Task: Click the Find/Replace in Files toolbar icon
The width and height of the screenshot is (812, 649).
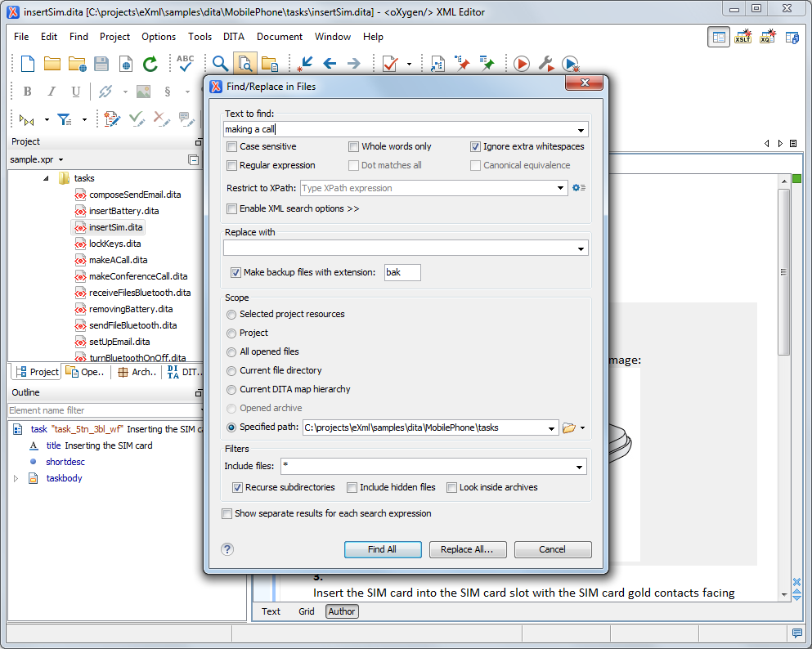Action: (245, 64)
